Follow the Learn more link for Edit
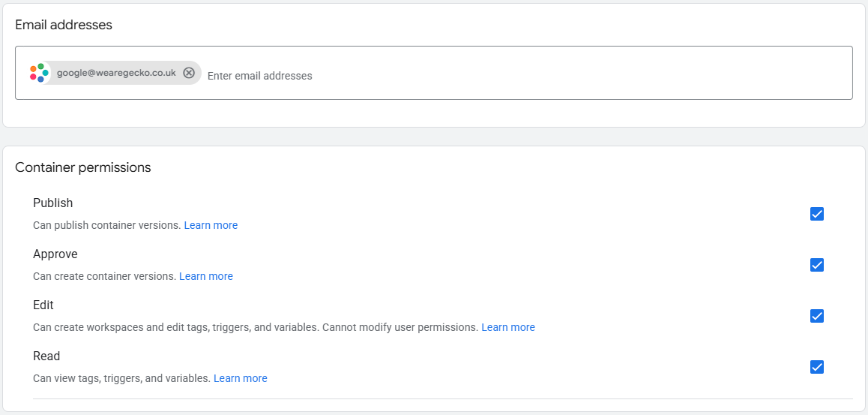 pyautogui.click(x=508, y=327)
